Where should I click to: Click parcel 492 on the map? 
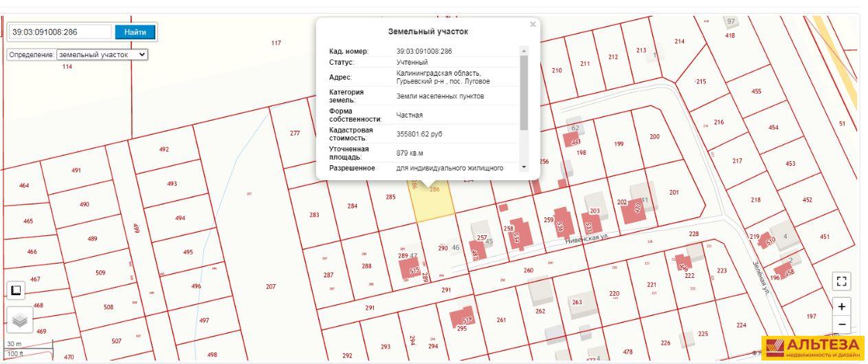click(164, 149)
